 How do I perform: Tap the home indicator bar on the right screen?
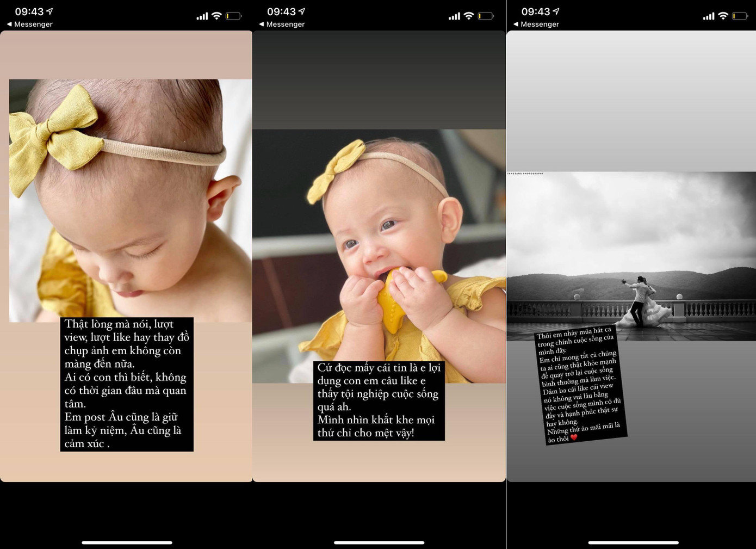633,542
